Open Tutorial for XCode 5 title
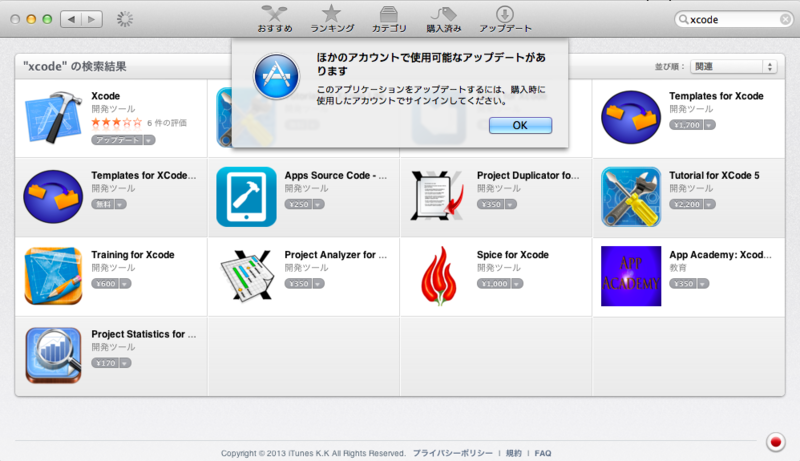Screen dimensions: 800x461 [714, 175]
